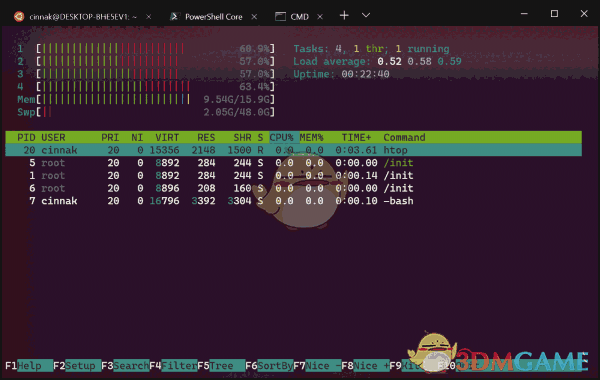600x380 pixels.
Task: Close the terminal window
Action: click(584, 14)
